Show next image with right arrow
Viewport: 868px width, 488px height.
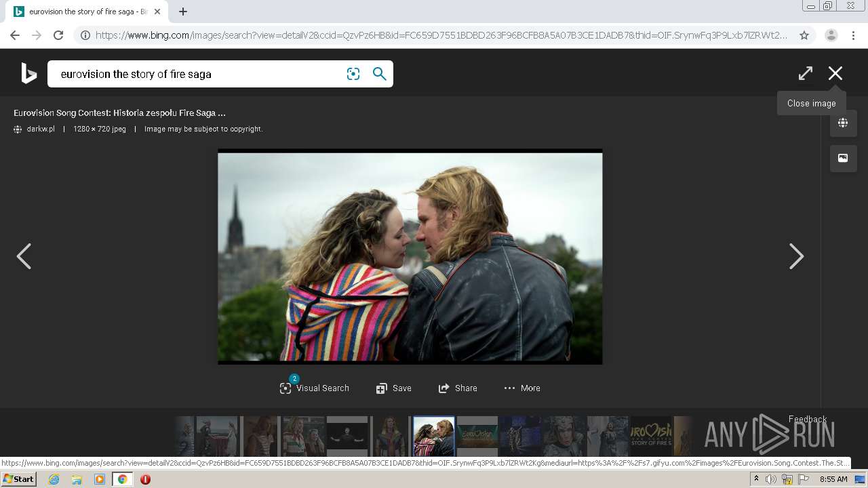tap(796, 256)
